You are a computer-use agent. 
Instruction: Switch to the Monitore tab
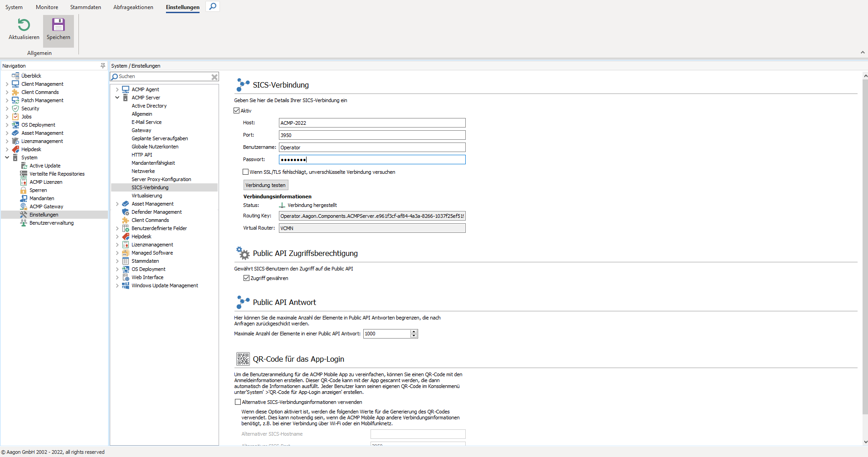47,7
